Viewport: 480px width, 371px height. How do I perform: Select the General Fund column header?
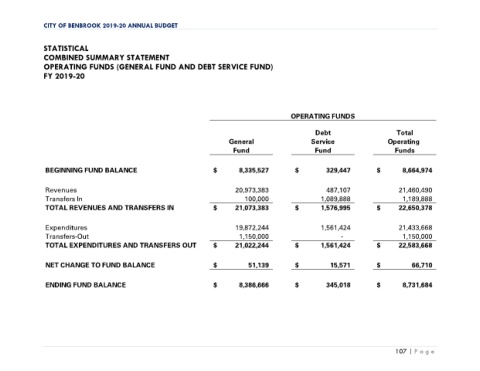click(x=241, y=146)
